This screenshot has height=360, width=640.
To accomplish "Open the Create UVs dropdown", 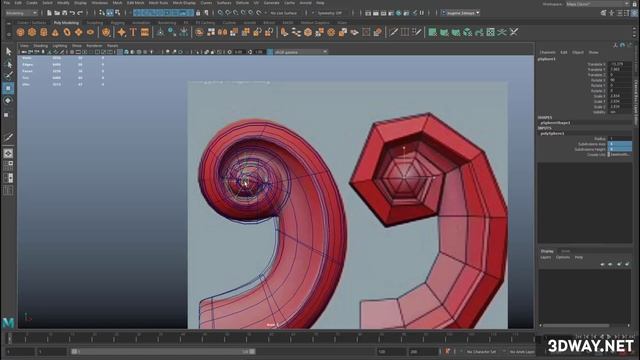I will click(620, 155).
